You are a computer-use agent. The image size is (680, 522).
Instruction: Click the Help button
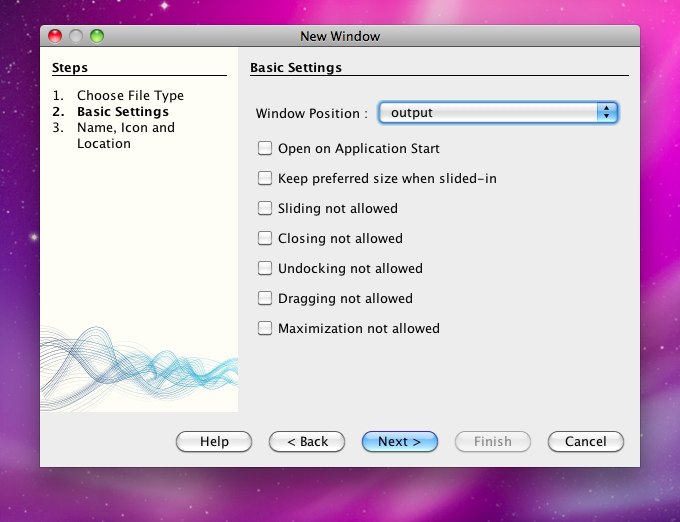tap(214, 441)
